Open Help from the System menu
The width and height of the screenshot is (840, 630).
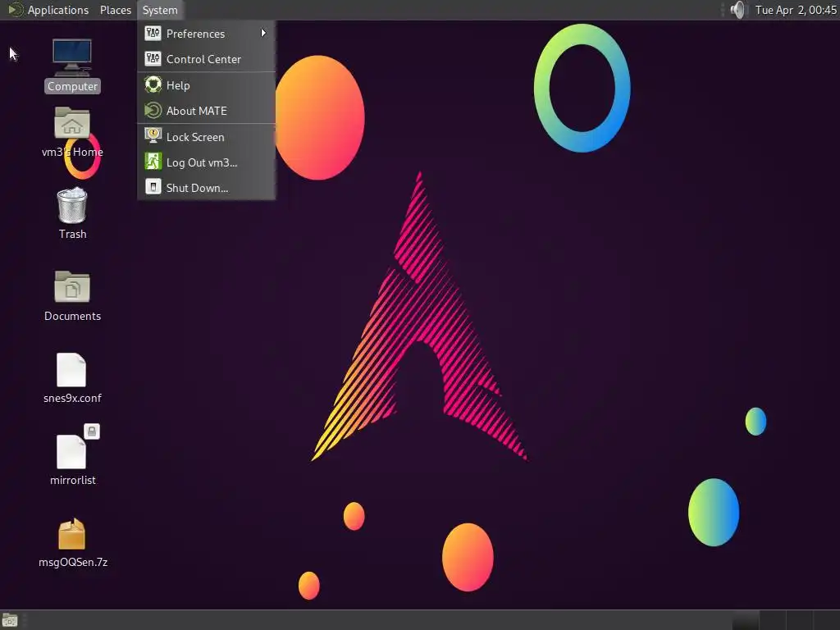tap(206, 85)
